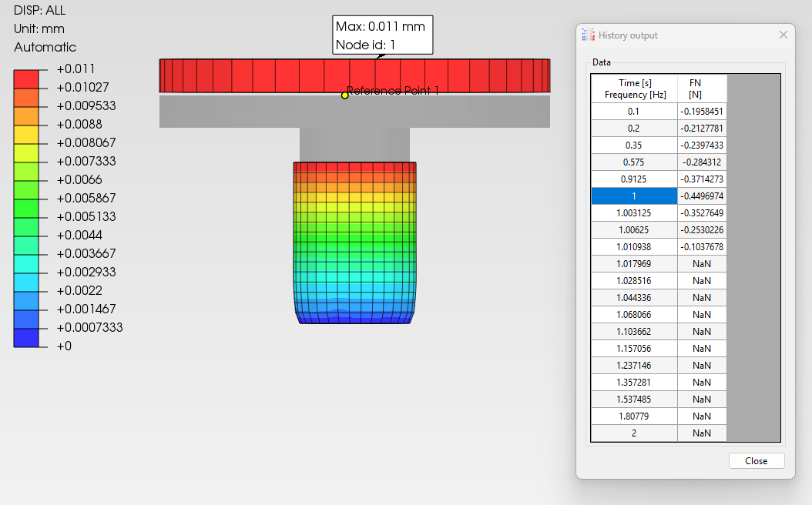
Task: Click the History output window icon
Action: click(x=589, y=35)
